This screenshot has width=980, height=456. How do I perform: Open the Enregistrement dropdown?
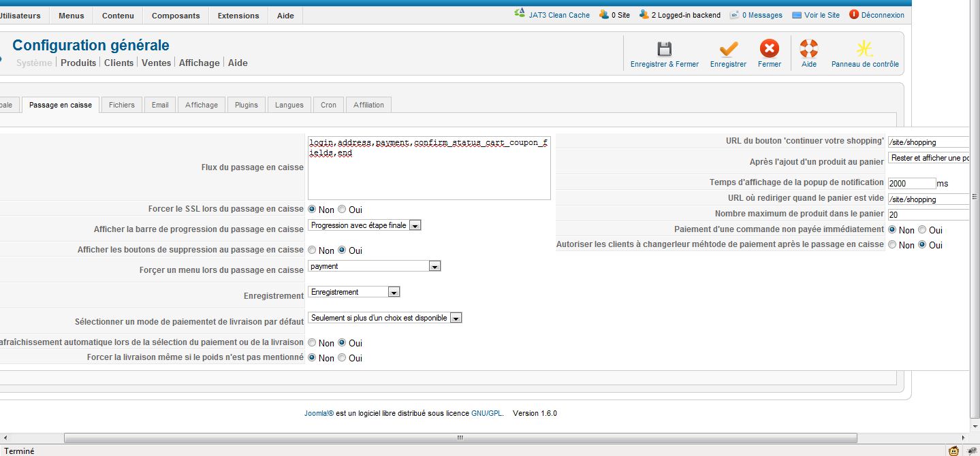click(x=354, y=292)
